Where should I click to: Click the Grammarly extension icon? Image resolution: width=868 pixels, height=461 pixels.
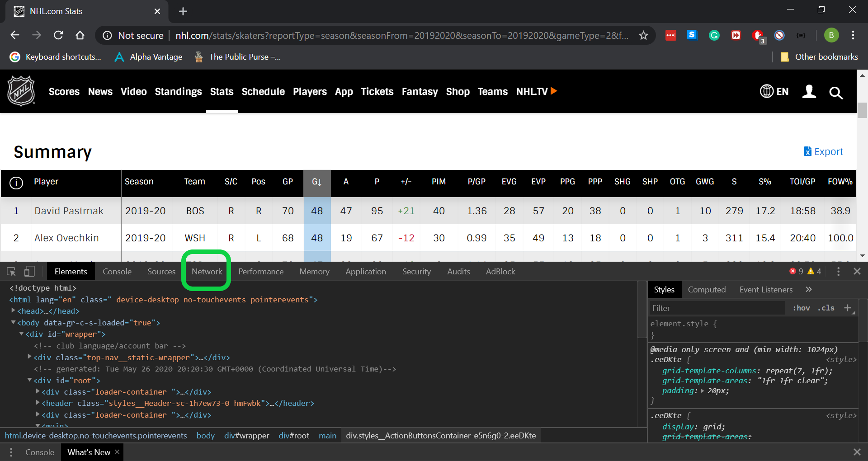[x=714, y=35]
